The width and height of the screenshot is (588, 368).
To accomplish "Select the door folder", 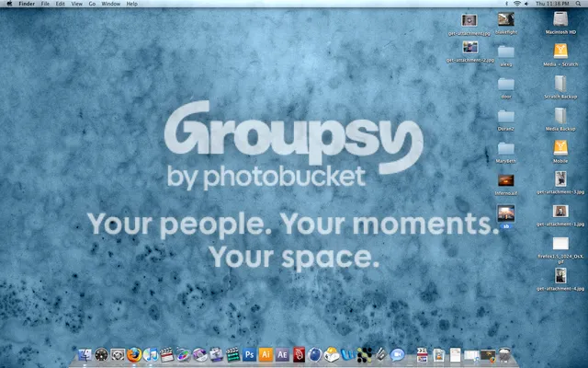I will (x=506, y=84).
